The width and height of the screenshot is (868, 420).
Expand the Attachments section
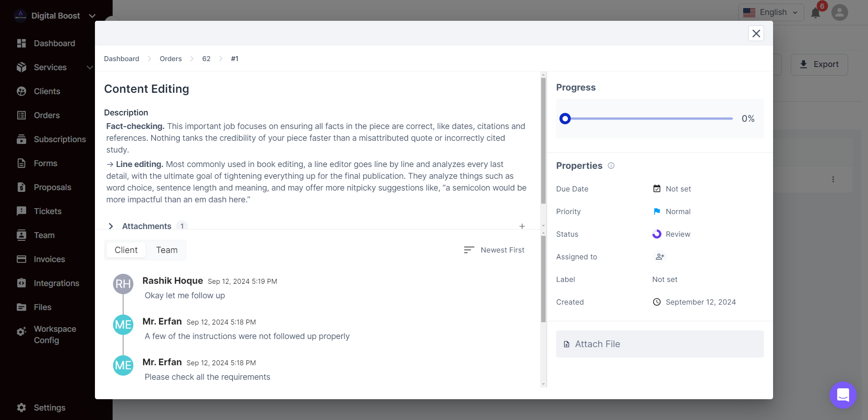pos(110,226)
